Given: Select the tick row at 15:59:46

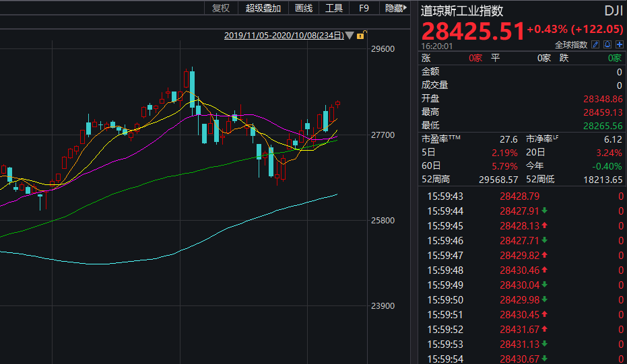Looking at the screenshot, I should (522, 240).
